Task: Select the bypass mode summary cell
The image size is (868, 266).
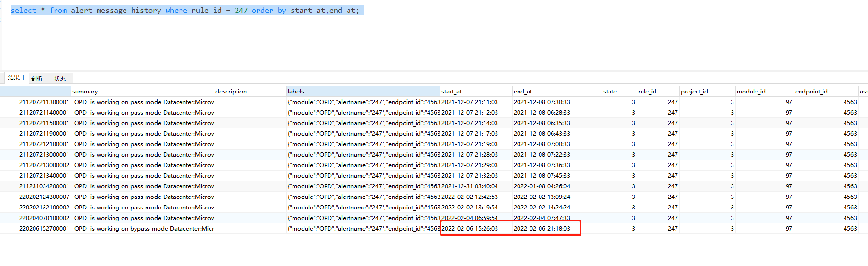Action: (144, 229)
